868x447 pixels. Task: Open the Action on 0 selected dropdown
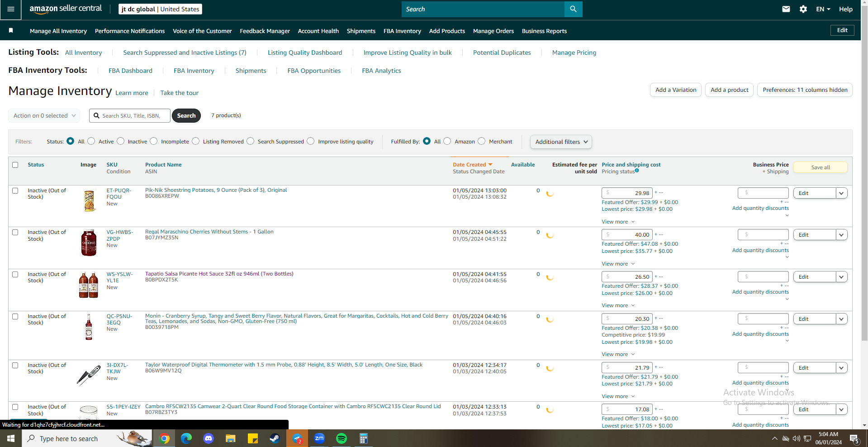(44, 115)
